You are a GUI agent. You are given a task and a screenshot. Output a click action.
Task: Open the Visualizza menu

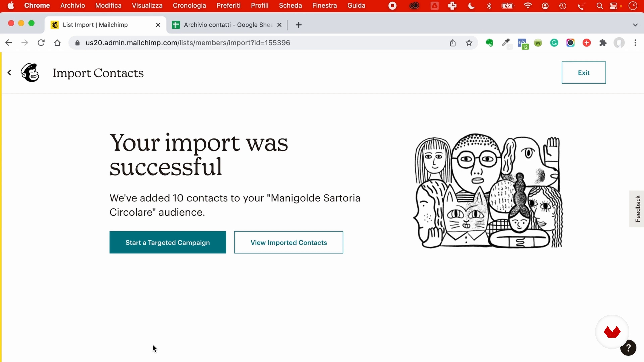coord(147,6)
